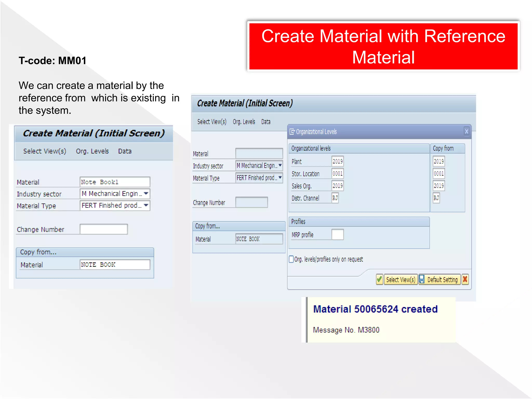Click 'Message No. M3800' text
This screenshot has height=399, width=532.
(x=346, y=330)
